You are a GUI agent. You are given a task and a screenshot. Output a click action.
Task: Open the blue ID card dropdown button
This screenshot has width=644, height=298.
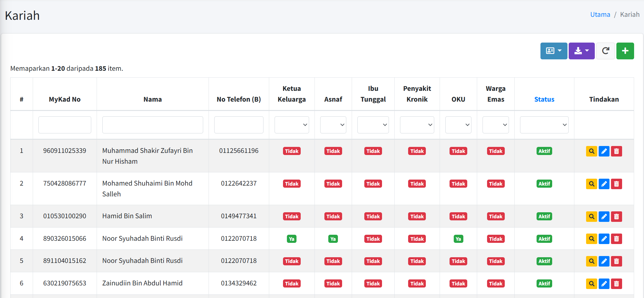pos(554,51)
